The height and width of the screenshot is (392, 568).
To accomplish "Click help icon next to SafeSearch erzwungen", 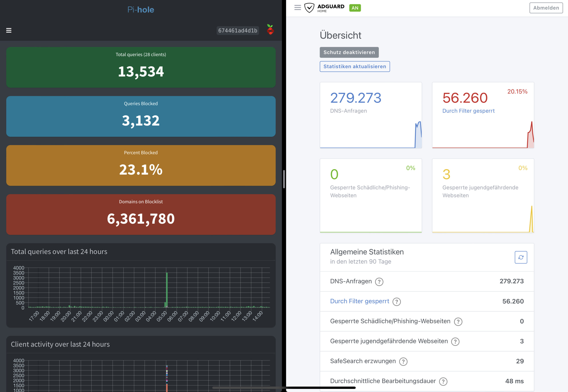I will tap(403, 361).
